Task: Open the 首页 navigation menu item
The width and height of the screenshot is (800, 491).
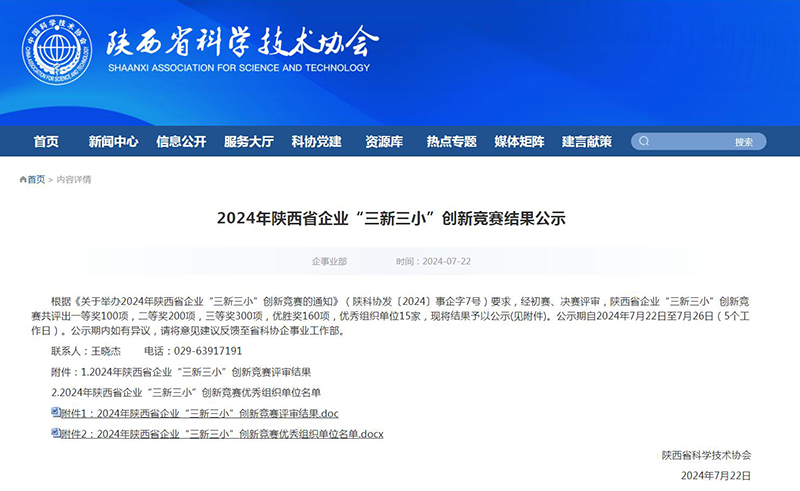Action: pos(46,142)
